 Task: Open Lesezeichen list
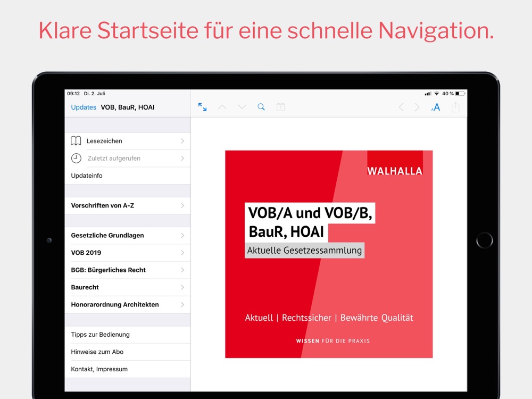point(128,141)
